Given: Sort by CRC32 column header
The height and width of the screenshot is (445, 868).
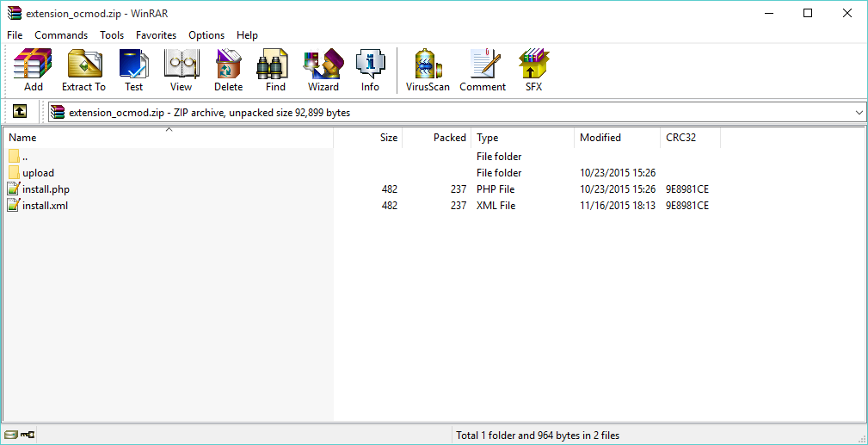Looking at the screenshot, I should 690,138.
